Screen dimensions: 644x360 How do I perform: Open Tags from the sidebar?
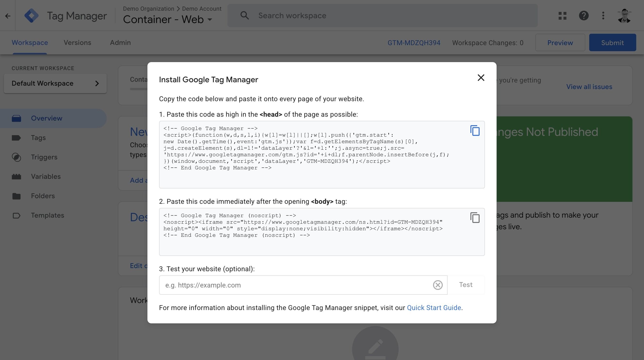[38, 137]
